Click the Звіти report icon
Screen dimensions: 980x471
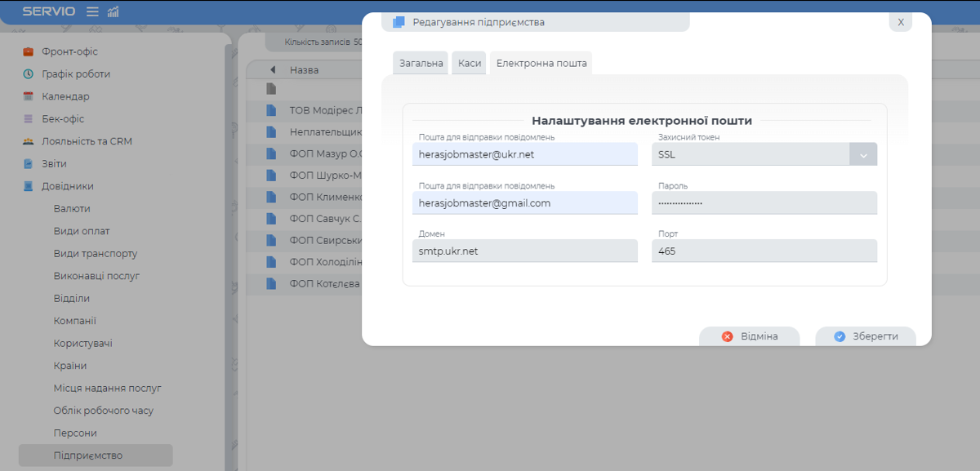[28, 164]
